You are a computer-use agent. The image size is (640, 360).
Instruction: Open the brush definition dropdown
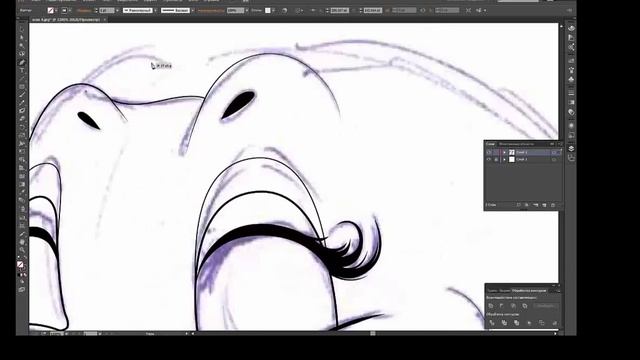[193, 11]
